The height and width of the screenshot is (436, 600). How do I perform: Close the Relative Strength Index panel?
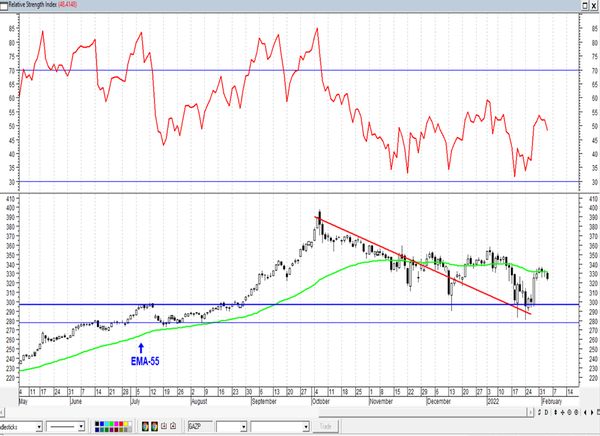[x=593, y=5]
